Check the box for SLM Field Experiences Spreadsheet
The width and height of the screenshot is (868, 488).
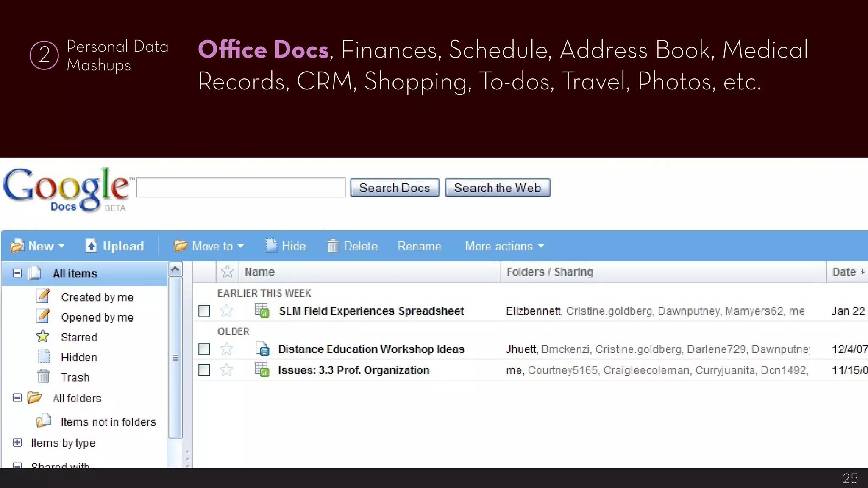(204, 311)
